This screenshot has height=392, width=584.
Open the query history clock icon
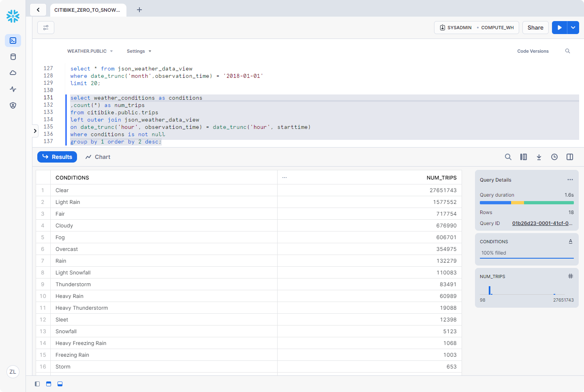(x=554, y=157)
